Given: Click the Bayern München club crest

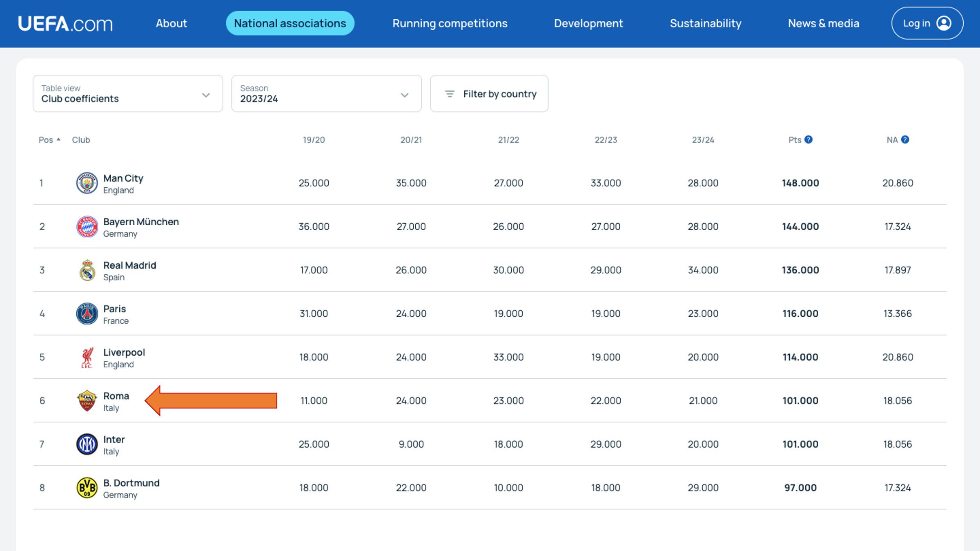Looking at the screenshot, I should (x=87, y=227).
